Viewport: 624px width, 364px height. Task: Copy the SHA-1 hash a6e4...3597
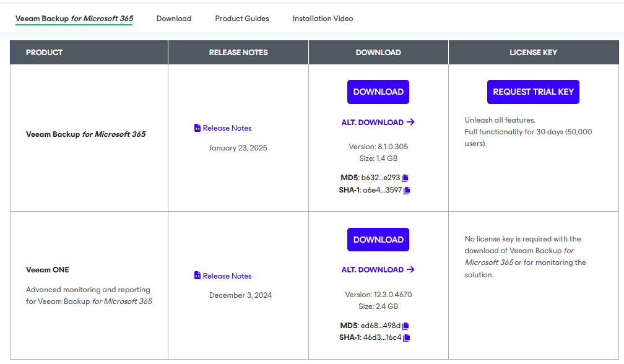(407, 191)
